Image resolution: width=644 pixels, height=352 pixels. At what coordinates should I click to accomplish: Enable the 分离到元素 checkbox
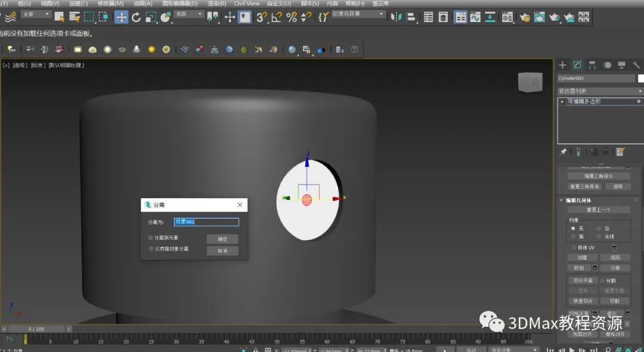click(x=151, y=238)
